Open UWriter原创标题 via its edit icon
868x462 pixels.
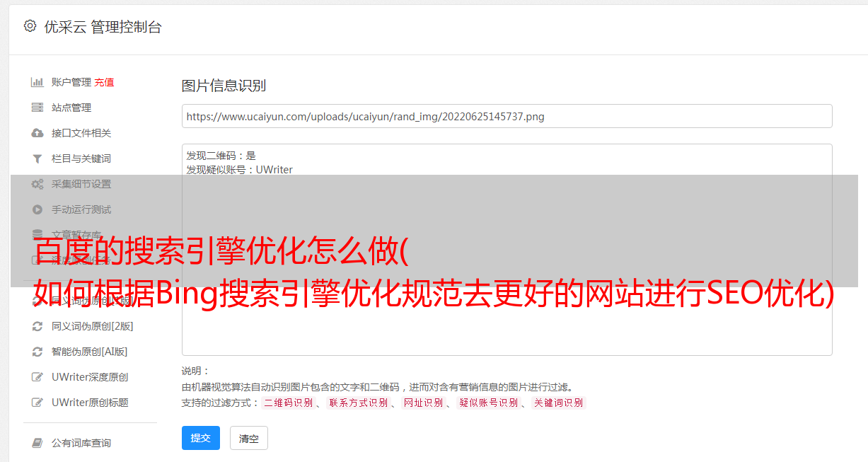(37, 403)
